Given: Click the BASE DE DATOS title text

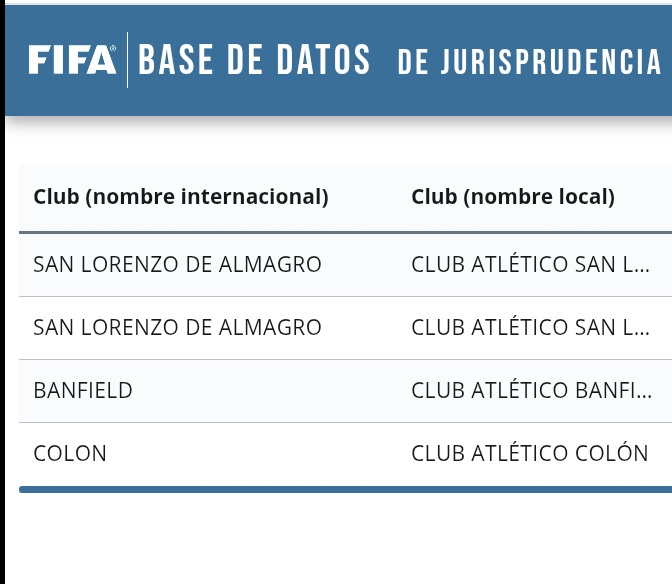Looking at the screenshot, I should [254, 60].
